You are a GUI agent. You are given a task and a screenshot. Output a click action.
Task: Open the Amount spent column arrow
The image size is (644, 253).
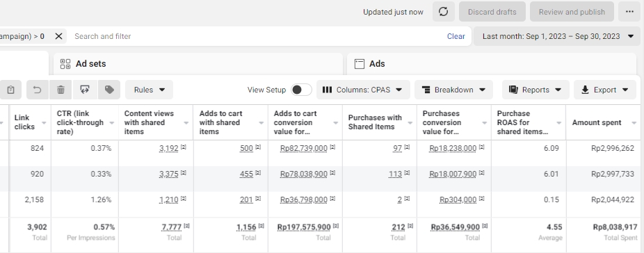pyautogui.click(x=634, y=123)
